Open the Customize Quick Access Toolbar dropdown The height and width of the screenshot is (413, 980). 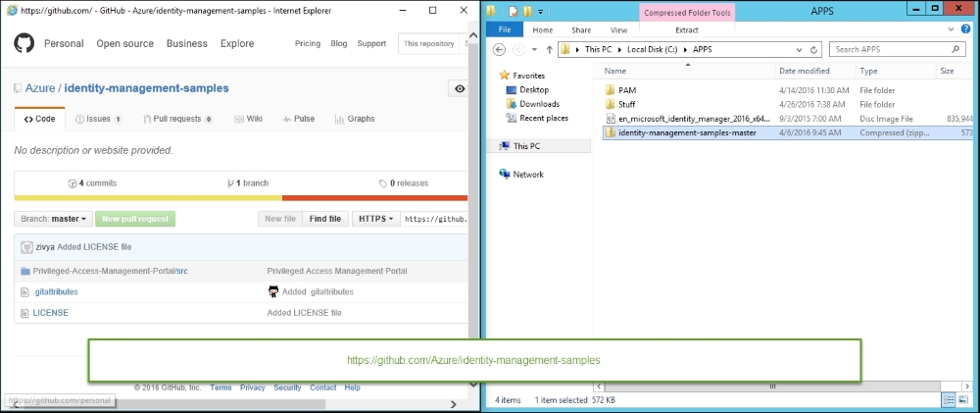click(540, 11)
